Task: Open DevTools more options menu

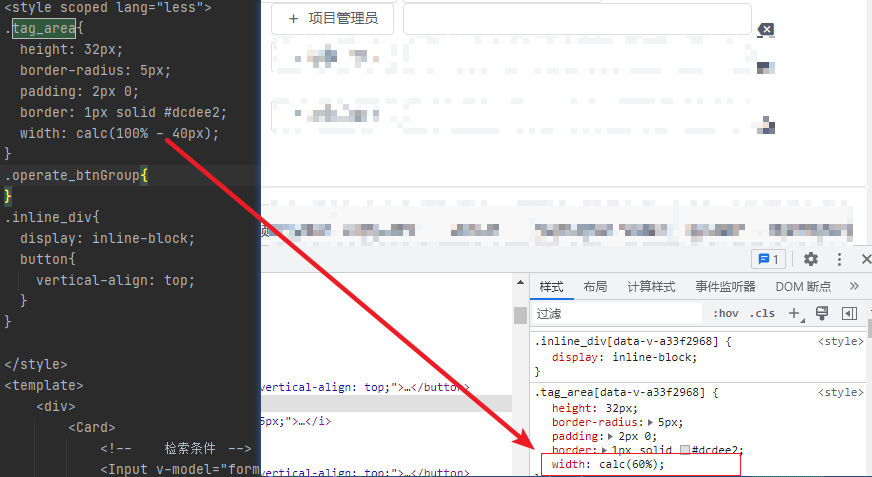Action: pyautogui.click(x=839, y=259)
